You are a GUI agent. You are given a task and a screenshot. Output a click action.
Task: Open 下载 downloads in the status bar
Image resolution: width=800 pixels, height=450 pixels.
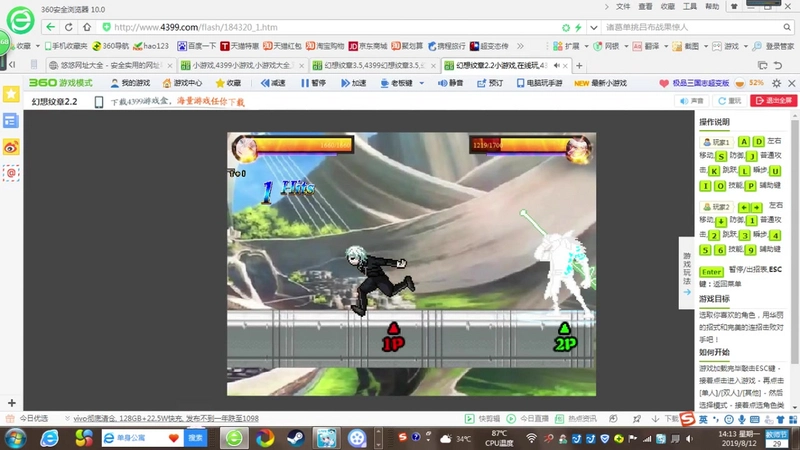(665, 418)
